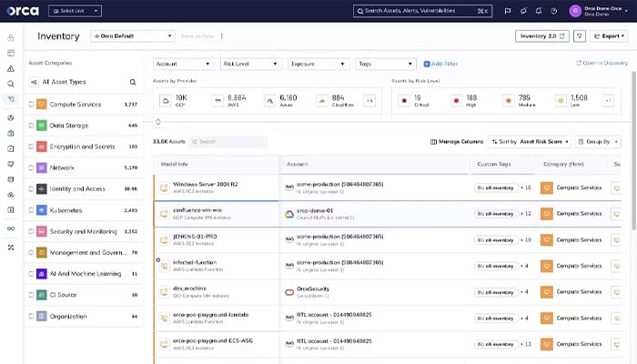Open the help question mark icon
This screenshot has height=364, width=637.
(556, 11)
